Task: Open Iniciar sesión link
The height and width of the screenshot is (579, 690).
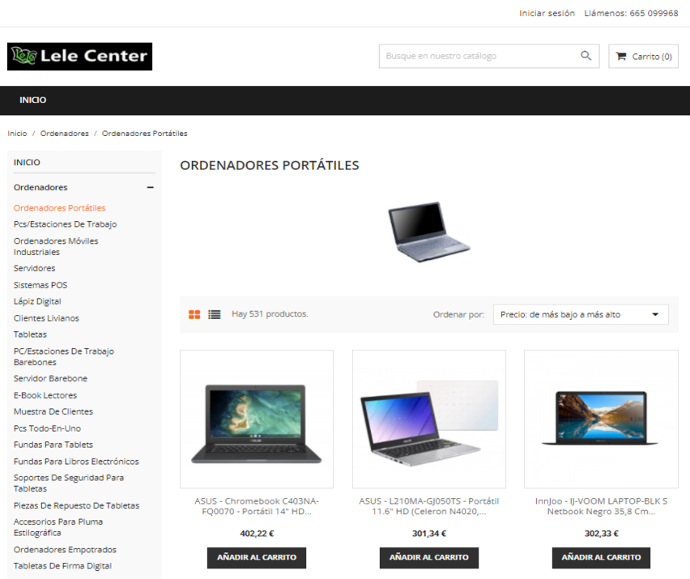Action: pos(547,13)
